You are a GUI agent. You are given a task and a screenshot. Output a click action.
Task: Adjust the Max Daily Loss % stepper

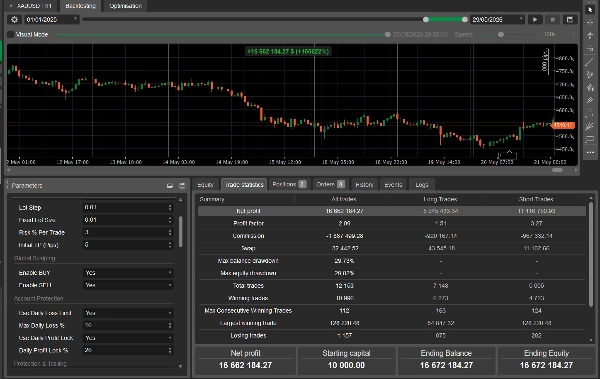click(x=170, y=325)
